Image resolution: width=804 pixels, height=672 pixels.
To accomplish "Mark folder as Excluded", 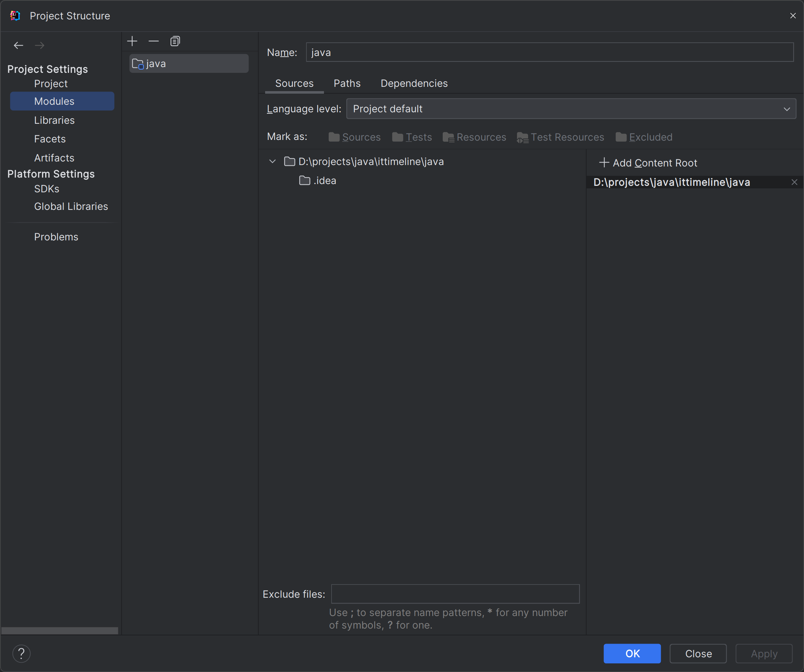I will coord(644,137).
